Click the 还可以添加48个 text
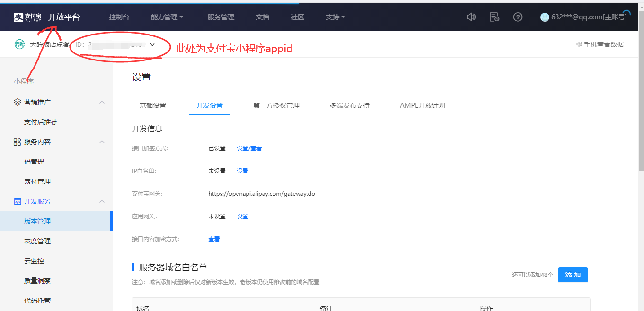644x311 pixels. point(532,275)
